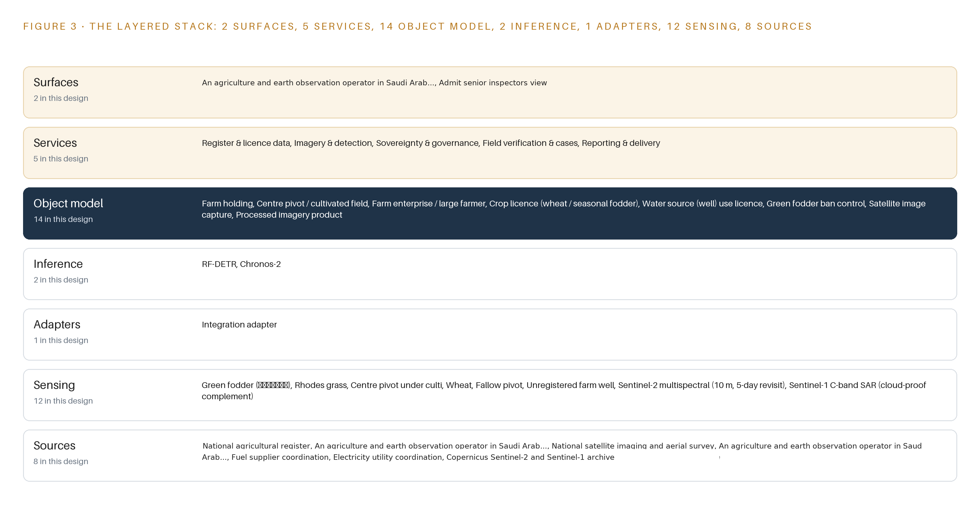Click 'Sentinel-2 multispectral' sensing entry
The width and height of the screenshot is (980, 516).
(664, 385)
